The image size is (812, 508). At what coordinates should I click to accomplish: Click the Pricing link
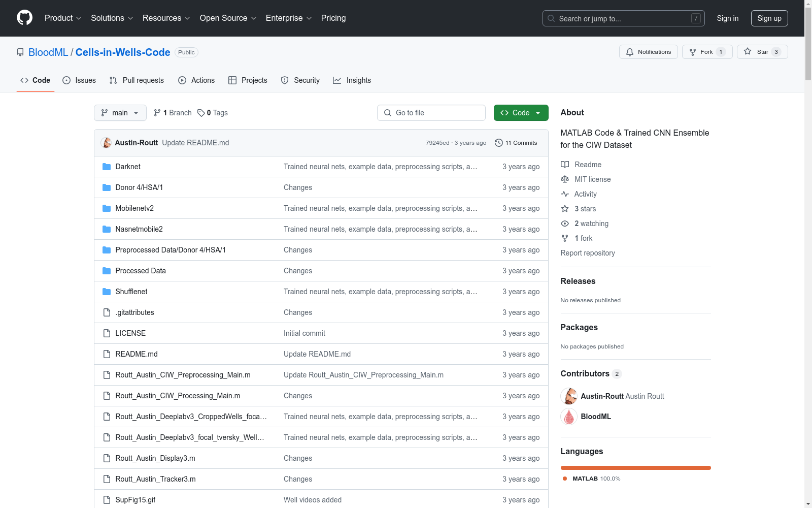(333, 18)
